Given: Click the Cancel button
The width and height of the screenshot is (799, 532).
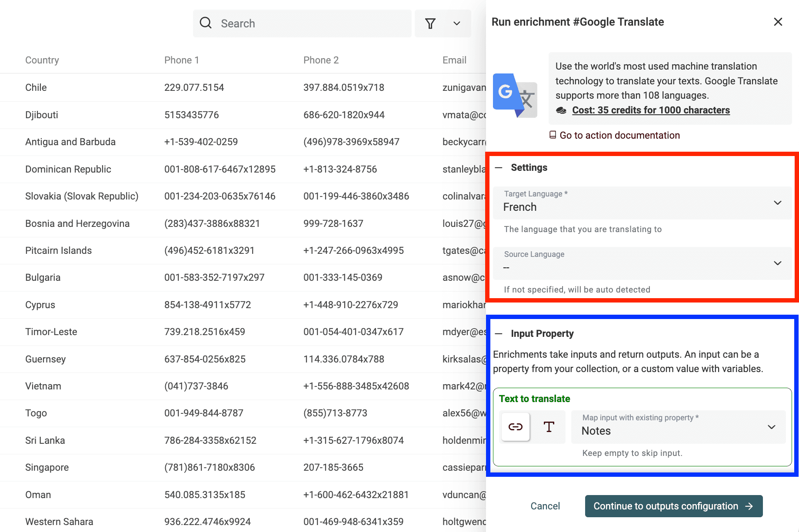Looking at the screenshot, I should (x=545, y=506).
